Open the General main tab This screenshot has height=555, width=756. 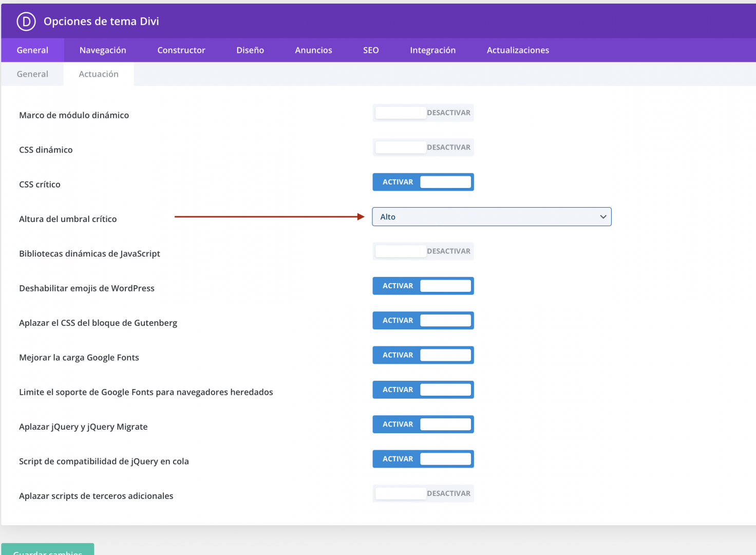[32, 50]
